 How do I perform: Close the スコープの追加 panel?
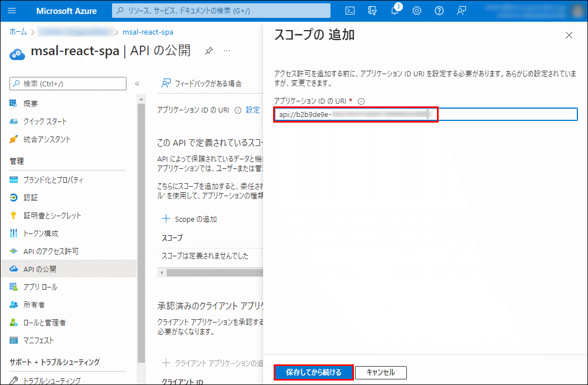tap(569, 35)
